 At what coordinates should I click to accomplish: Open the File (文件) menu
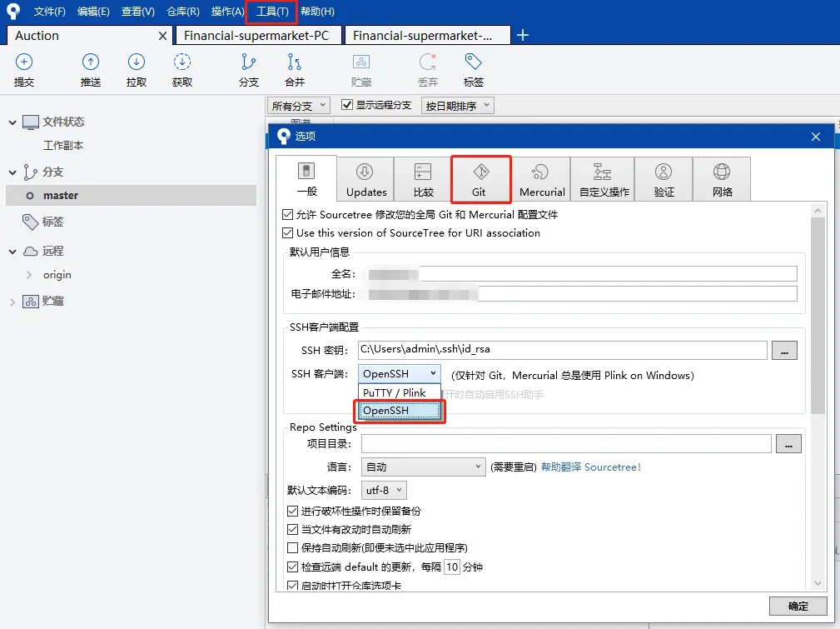pos(49,12)
